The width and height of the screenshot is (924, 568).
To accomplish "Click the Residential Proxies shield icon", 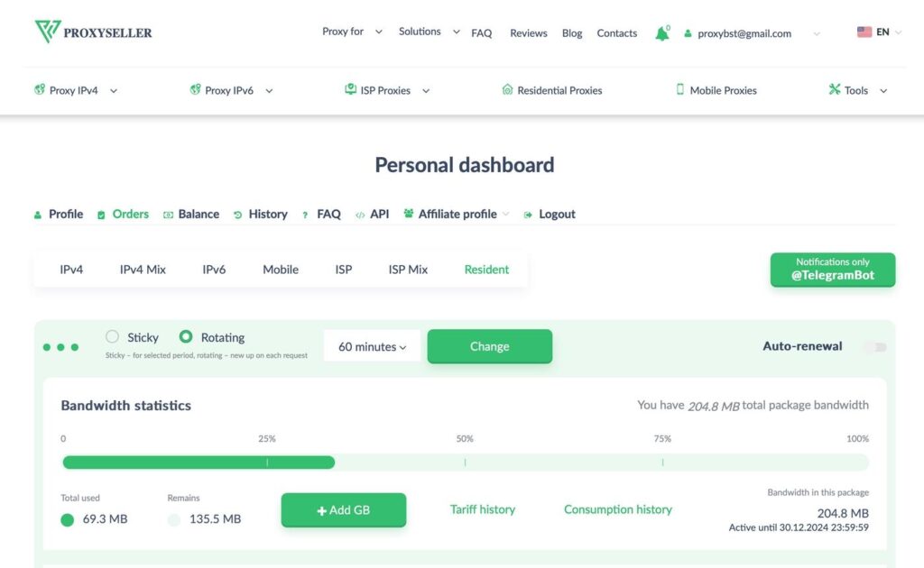I will [x=508, y=90].
